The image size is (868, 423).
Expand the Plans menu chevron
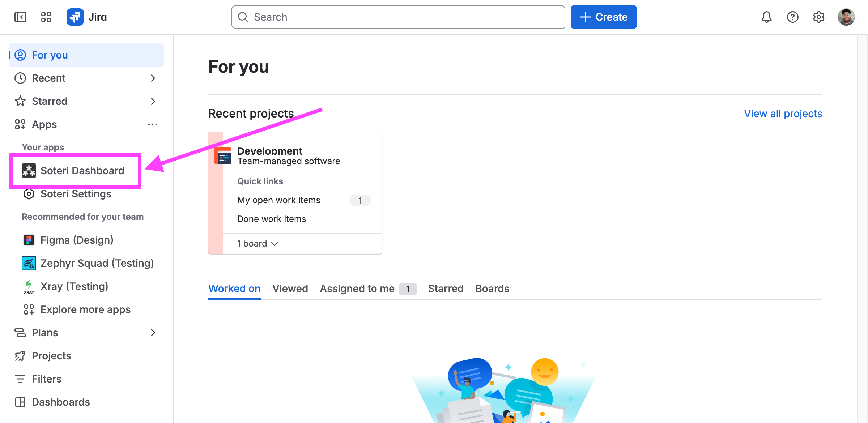coord(153,333)
